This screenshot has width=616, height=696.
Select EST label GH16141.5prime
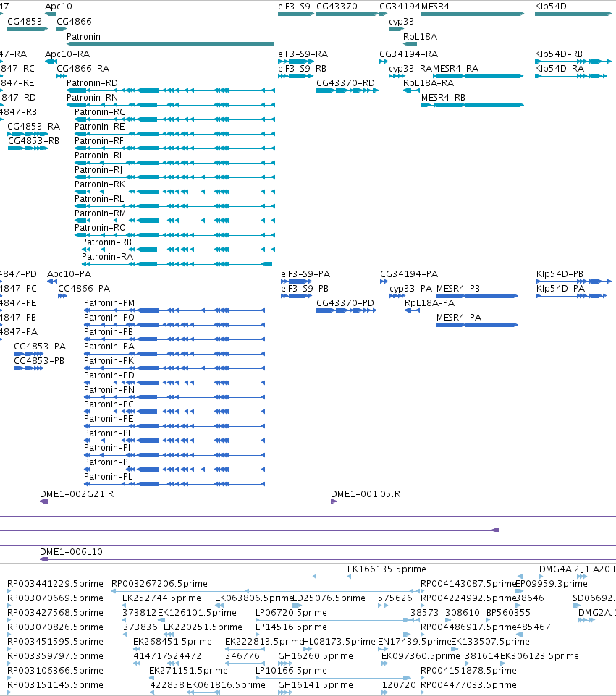pos(316,685)
